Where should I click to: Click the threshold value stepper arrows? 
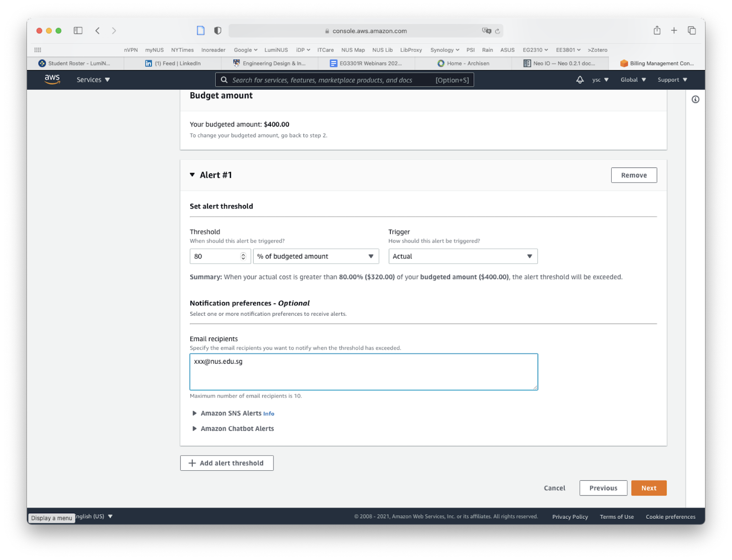243,256
